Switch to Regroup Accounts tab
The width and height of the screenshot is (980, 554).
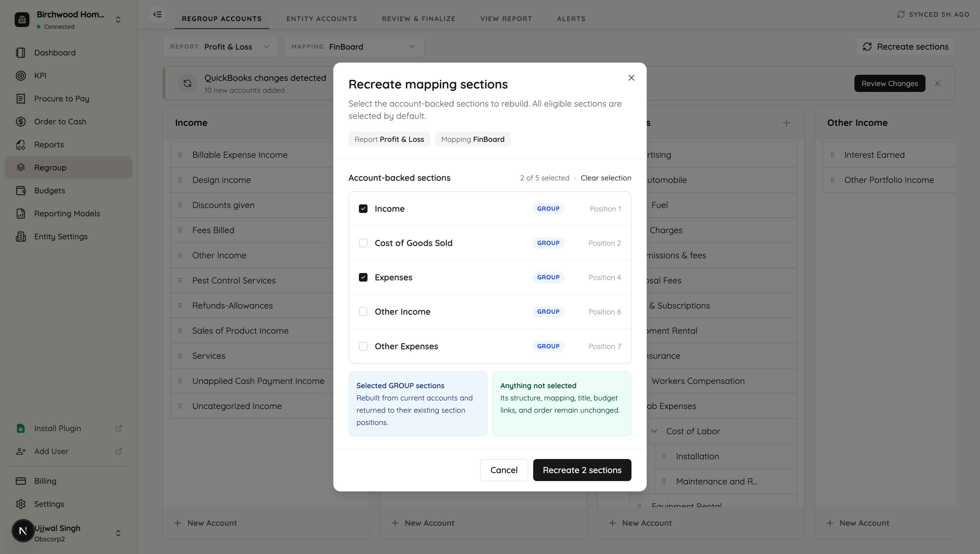pos(221,19)
